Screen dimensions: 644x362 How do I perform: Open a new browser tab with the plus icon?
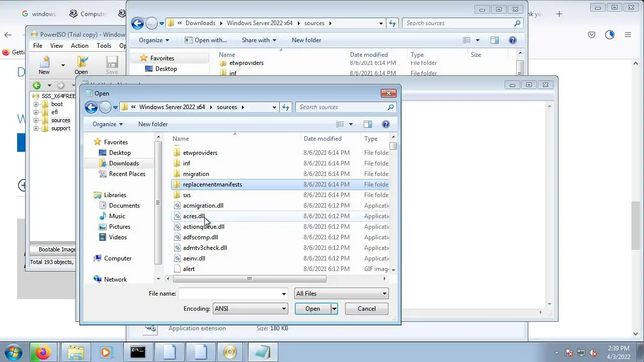559,14
